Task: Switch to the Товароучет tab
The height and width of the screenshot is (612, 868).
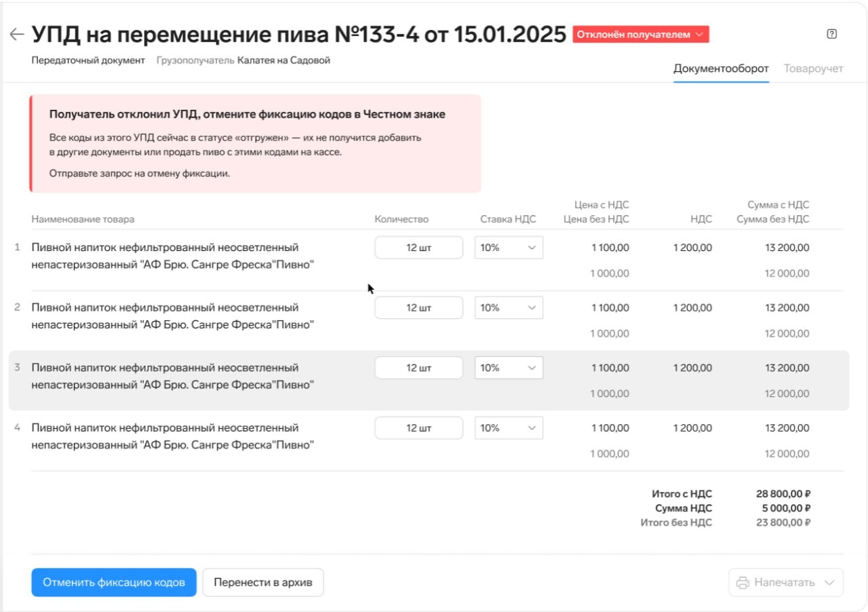Action: point(814,69)
